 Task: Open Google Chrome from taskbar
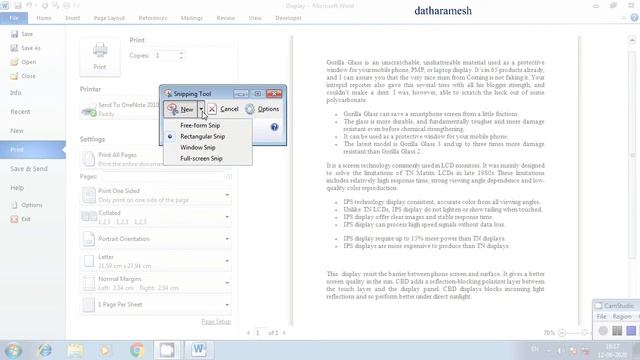click(x=137, y=350)
